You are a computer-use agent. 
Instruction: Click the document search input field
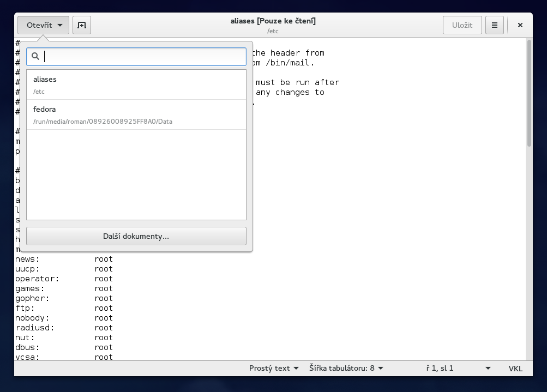pyautogui.click(x=136, y=56)
